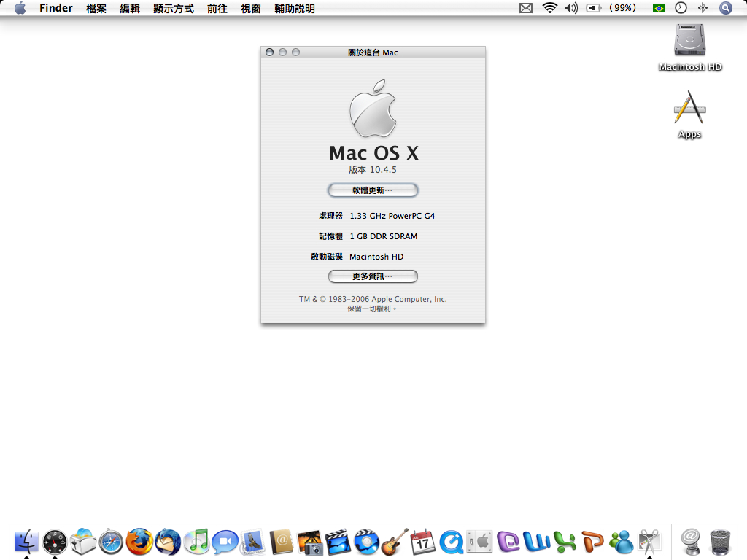Open iMovie from the Dock
This screenshot has height=560, width=747.
tap(338, 542)
